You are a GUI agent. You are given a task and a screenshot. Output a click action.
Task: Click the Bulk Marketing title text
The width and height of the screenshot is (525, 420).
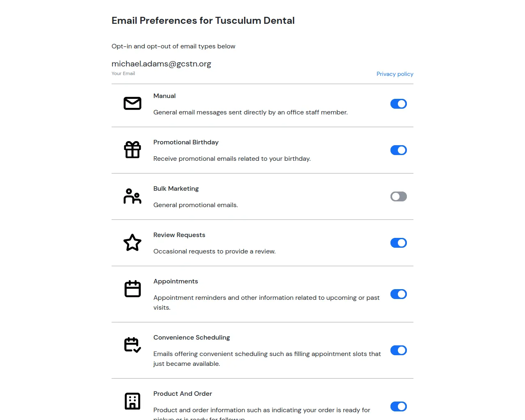176,189
